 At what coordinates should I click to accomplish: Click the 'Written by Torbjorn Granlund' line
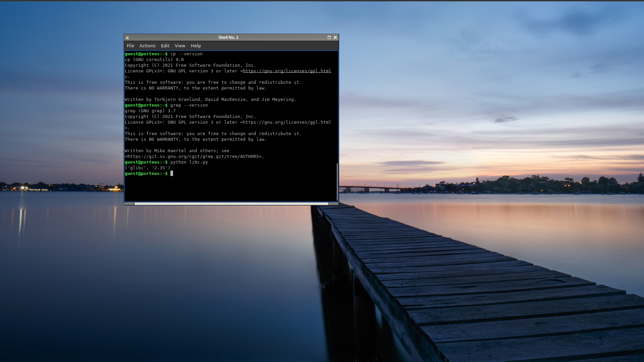[211, 100]
